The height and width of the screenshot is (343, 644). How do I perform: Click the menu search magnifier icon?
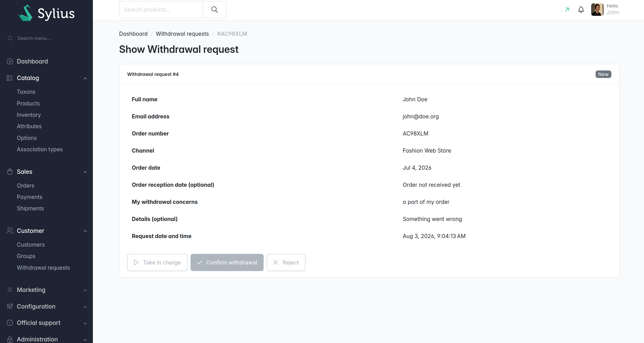[x=10, y=38]
